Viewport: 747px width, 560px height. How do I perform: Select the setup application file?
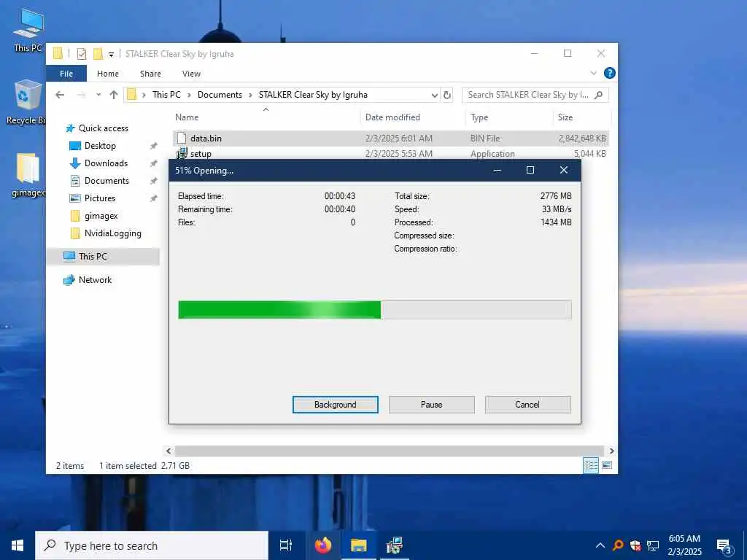coord(391,154)
